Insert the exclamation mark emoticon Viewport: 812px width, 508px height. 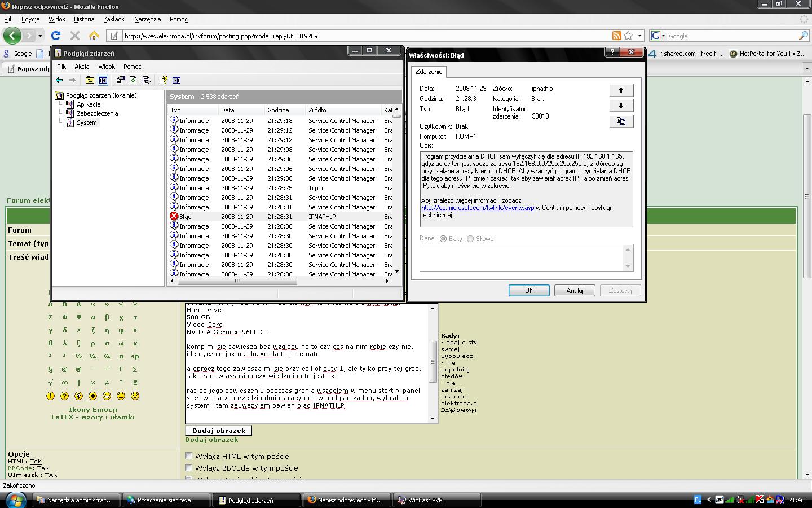point(50,396)
